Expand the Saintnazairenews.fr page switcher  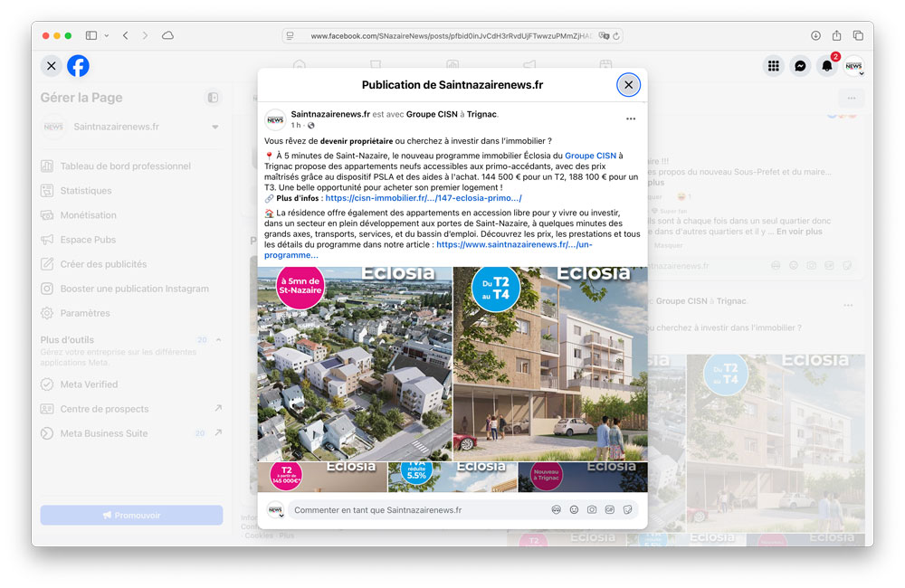[214, 127]
